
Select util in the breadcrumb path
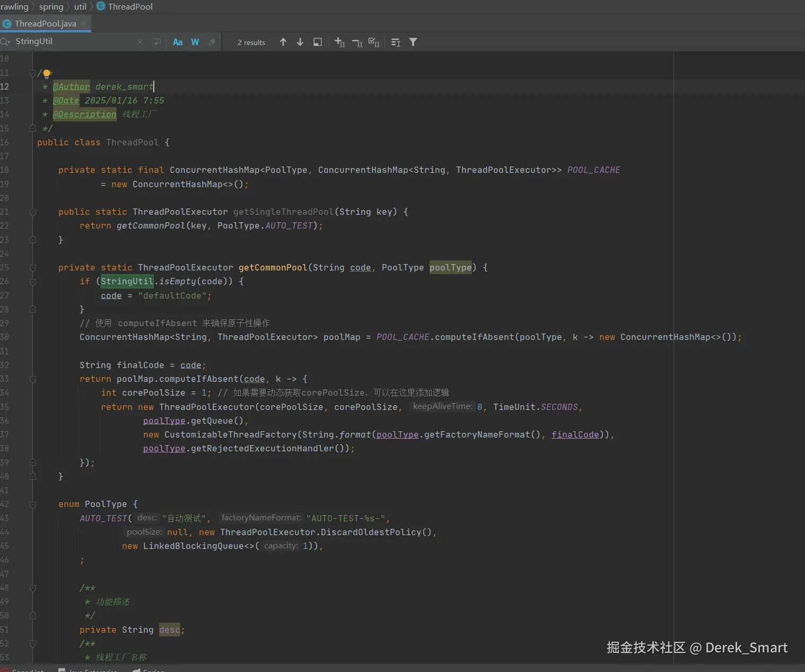click(80, 6)
